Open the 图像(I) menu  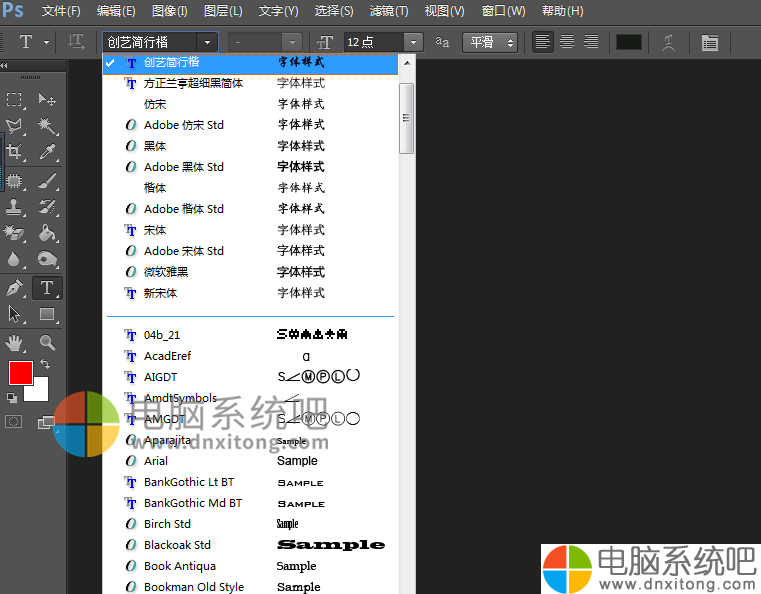[169, 11]
